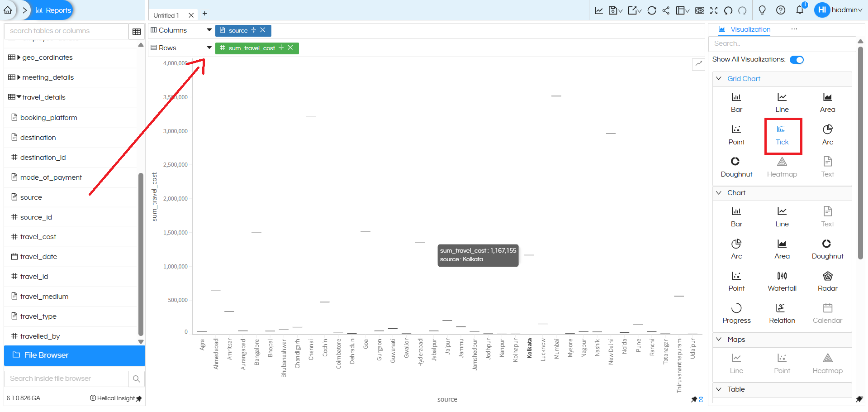Open the Rows dropdown arrow
The image size is (868, 412).
point(209,48)
